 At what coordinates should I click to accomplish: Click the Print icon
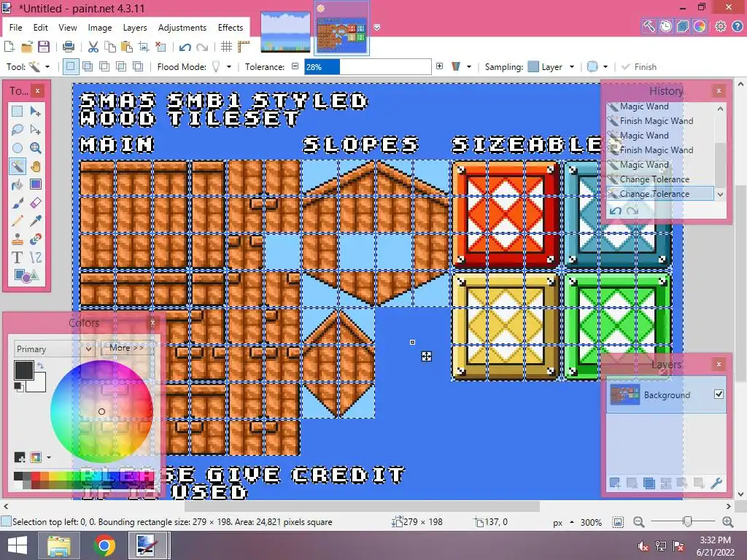[x=69, y=47]
